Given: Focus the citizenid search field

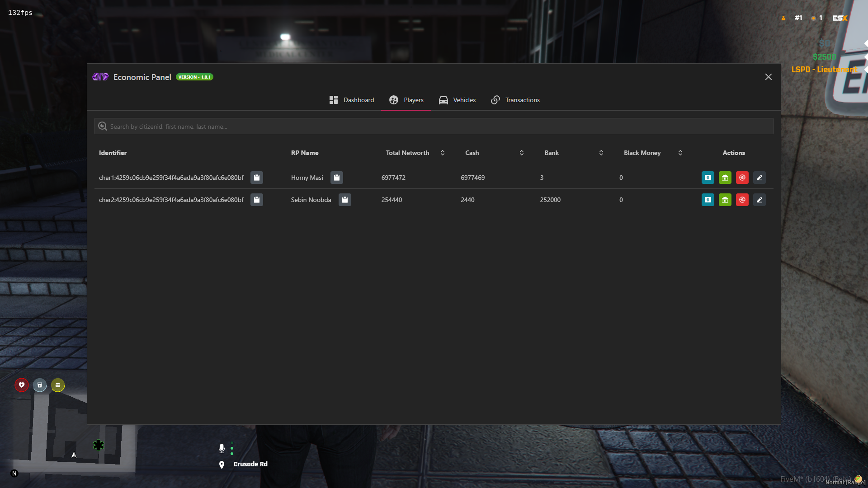Looking at the screenshot, I should 434,127.
